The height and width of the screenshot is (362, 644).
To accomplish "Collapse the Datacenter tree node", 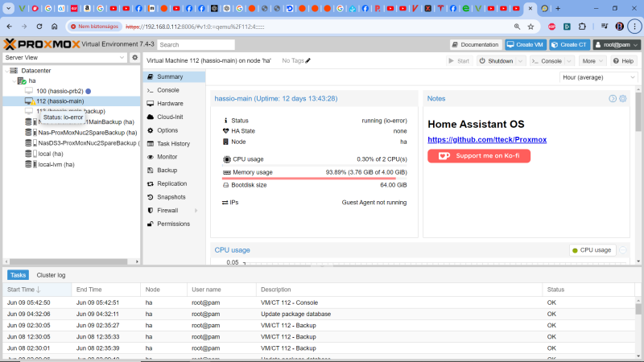I will coord(7,71).
